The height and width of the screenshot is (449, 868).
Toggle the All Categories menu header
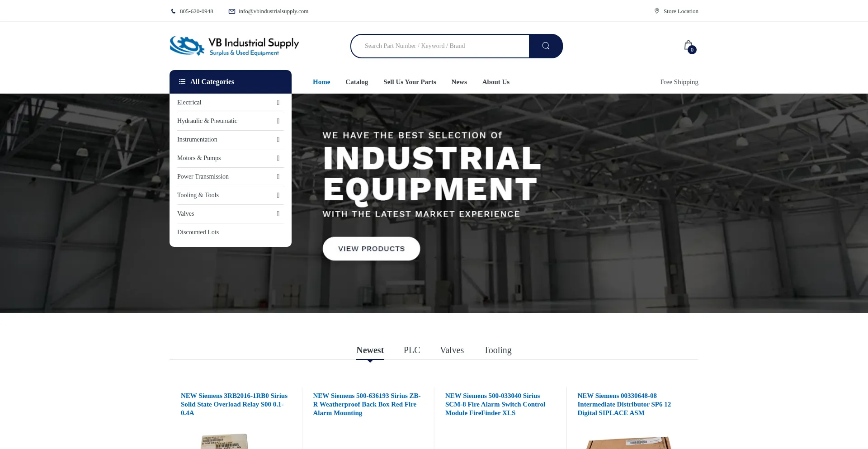pyautogui.click(x=231, y=82)
